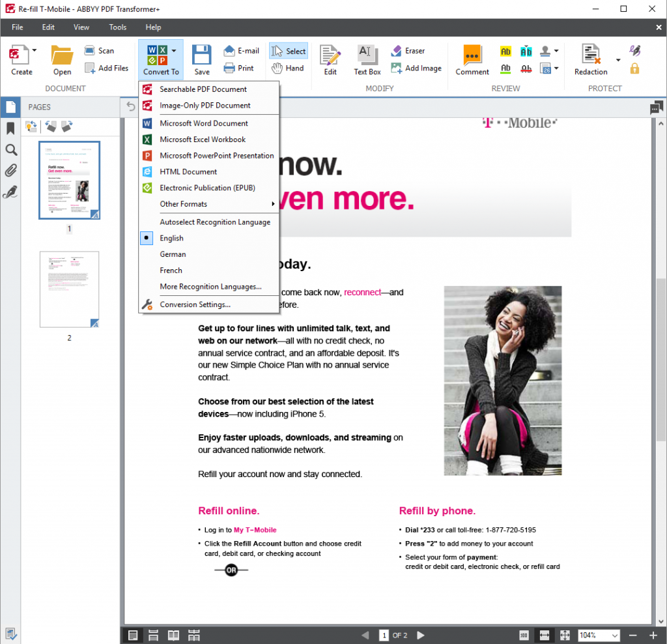Click the Undo arrow icon
This screenshot has height=644, width=667.
coord(130,106)
